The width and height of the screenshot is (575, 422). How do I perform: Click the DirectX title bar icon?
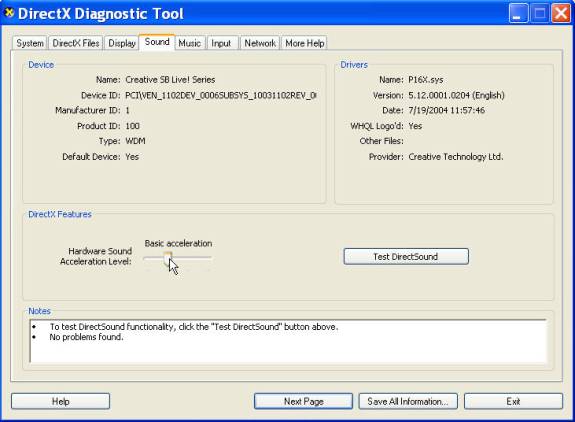[x=9, y=13]
